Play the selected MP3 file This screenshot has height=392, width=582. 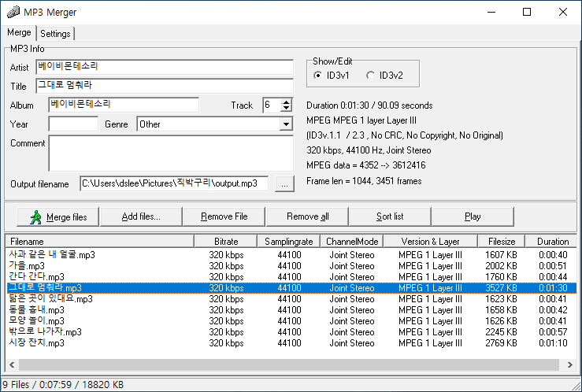click(x=473, y=216)
